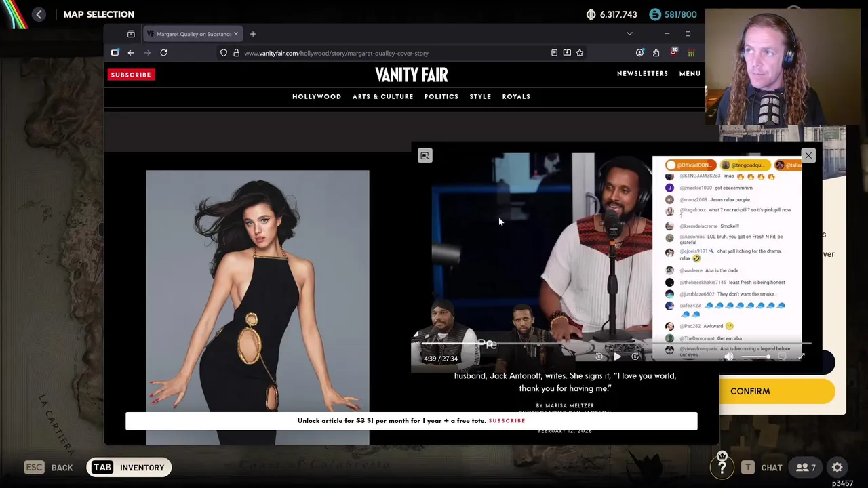This screenshot has height=488, width=868.
Task: Toggle reader view in the address bar
Action: tap(554, 53)
